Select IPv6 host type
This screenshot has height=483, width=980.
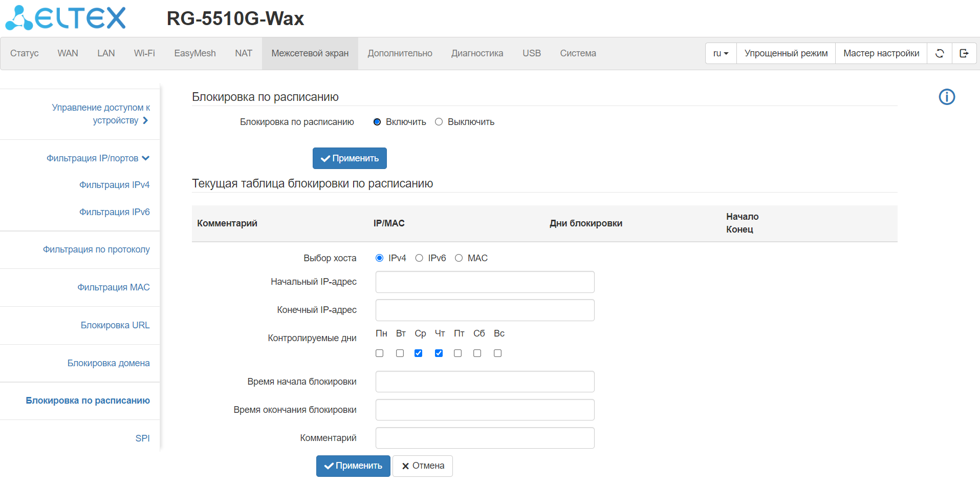click(x=419, y=258)
